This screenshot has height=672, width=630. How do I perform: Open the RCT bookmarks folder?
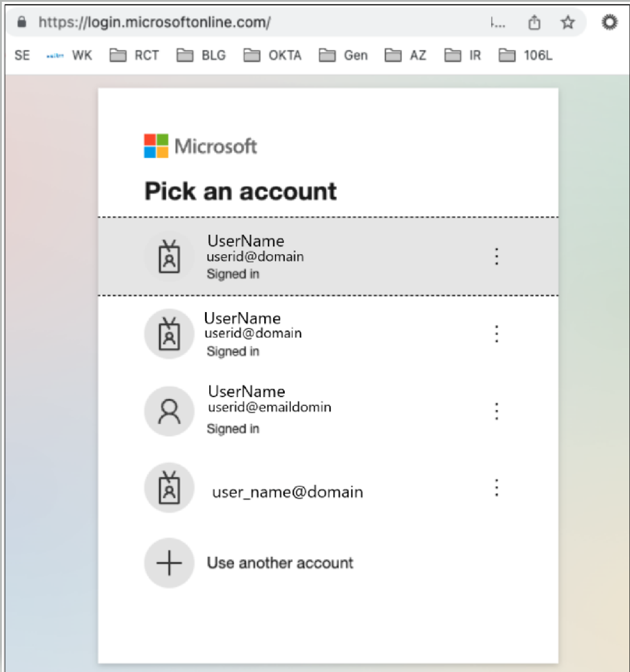(135, 56)
